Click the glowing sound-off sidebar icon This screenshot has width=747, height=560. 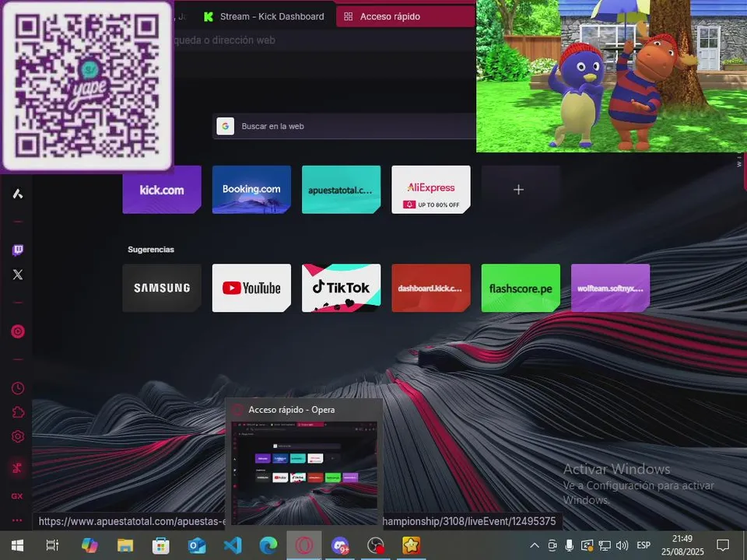click(17, 468)
